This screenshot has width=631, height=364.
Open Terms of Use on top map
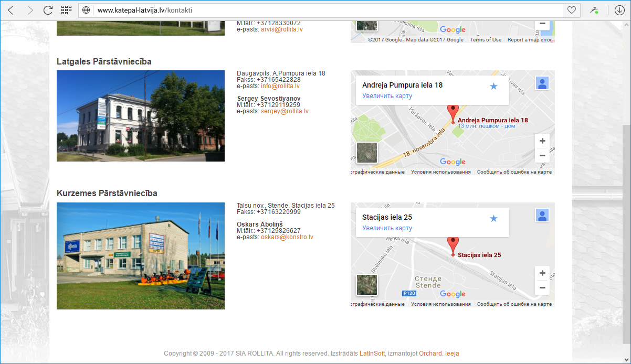[486, 40]
